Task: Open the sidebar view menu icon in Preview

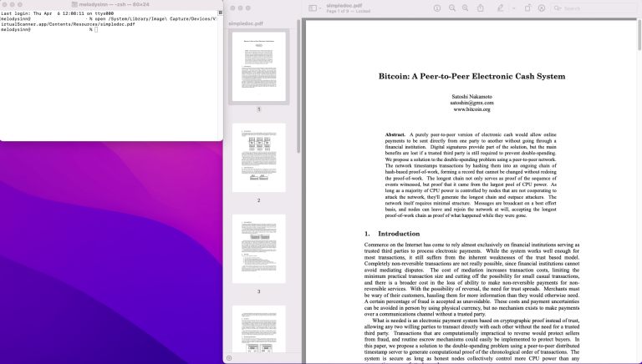Action: tap(313, 8)
